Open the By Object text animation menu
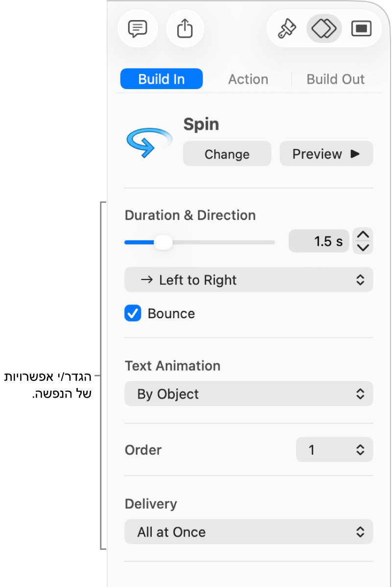The height and width of the screenshot is (587, 392). pyautogui.click(x=248, y=394)
